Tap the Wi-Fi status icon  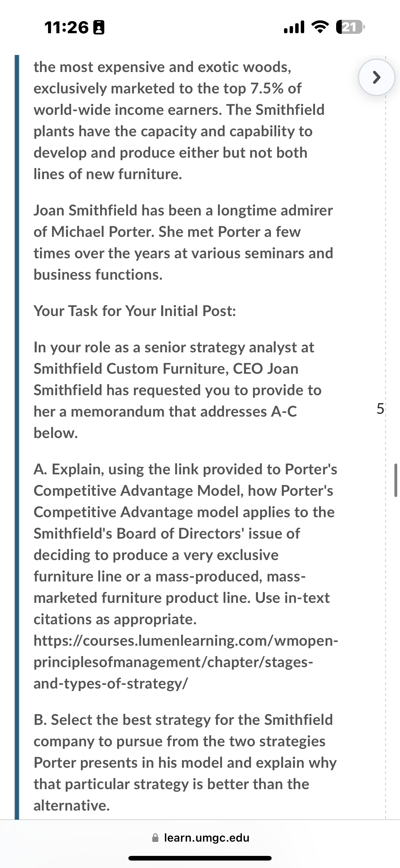pos(320,27)
